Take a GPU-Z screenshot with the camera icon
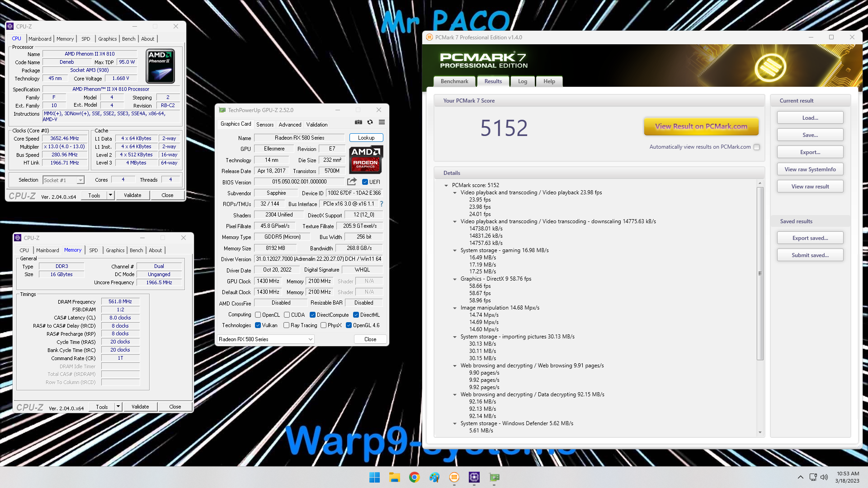 [x=358, y=122]
